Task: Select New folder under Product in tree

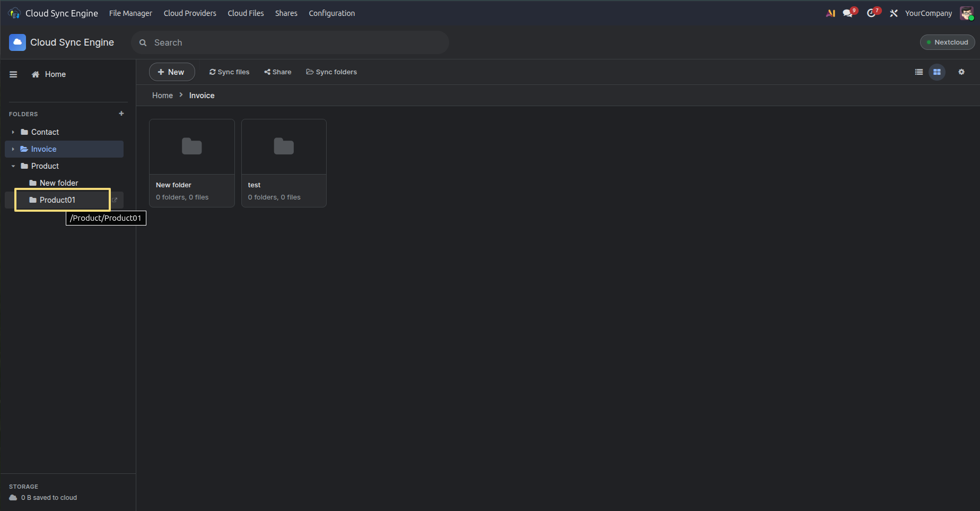Action: tap(64, 183)
